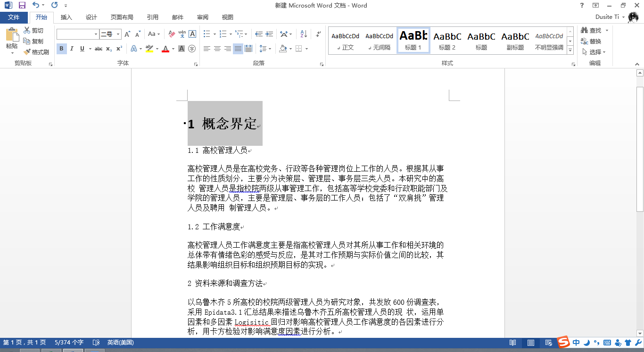Click the Align Left icon
Viewport: 644px width, 352px height.
tap(206, 49)
